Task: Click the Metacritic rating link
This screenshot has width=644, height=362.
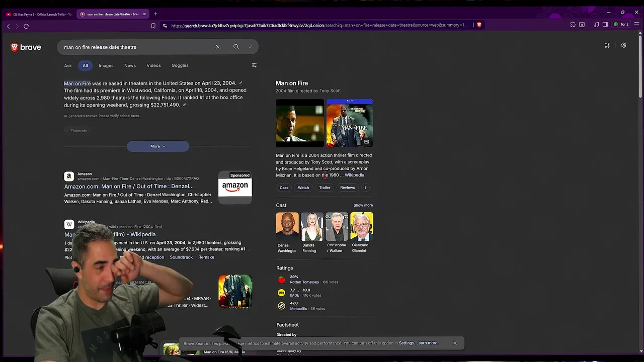Action: click(299, 309)
